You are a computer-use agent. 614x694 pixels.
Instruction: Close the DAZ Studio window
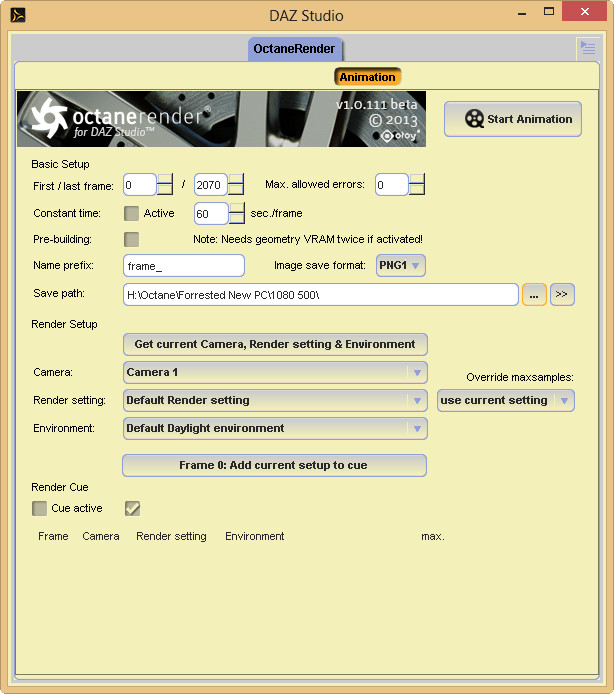584,12
